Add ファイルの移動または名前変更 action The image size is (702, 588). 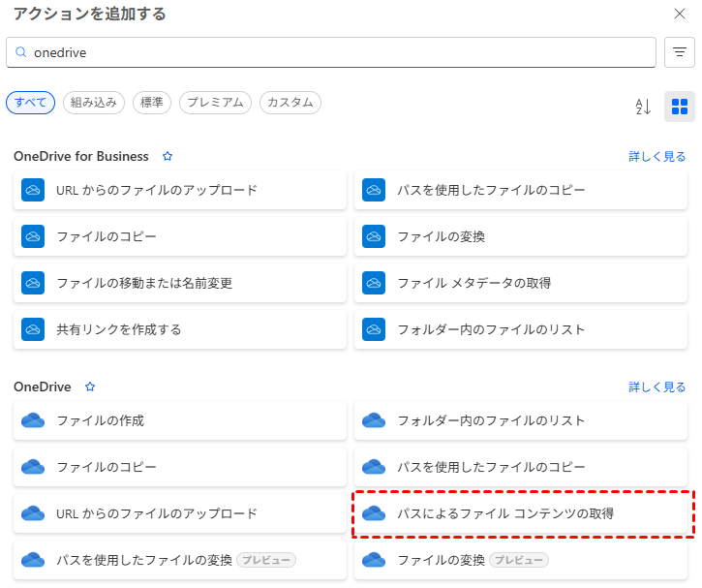[180, 283]
